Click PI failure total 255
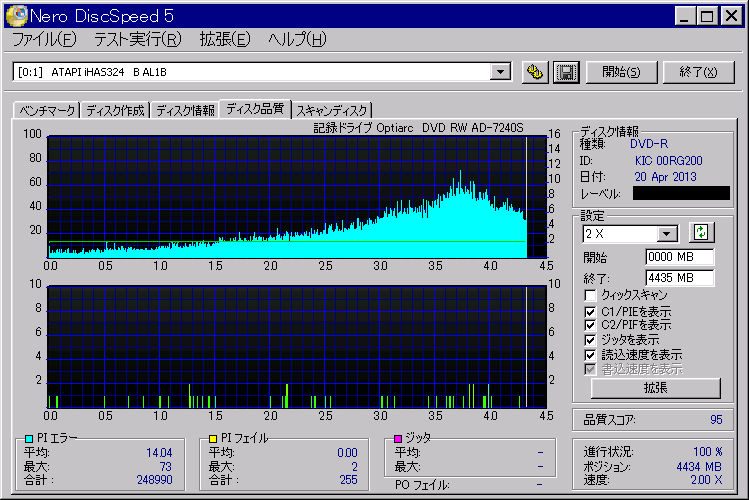The height and width of the screenshot is (500, 749). tap(348, 479)
